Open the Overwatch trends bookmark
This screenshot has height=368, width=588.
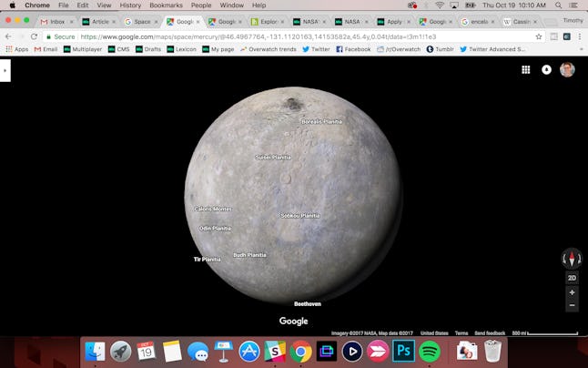269,49
